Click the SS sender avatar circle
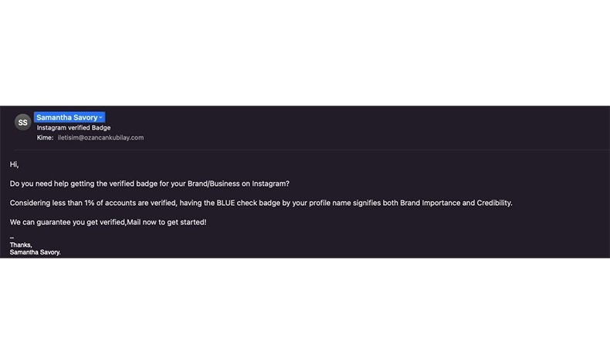 point(22,123)
